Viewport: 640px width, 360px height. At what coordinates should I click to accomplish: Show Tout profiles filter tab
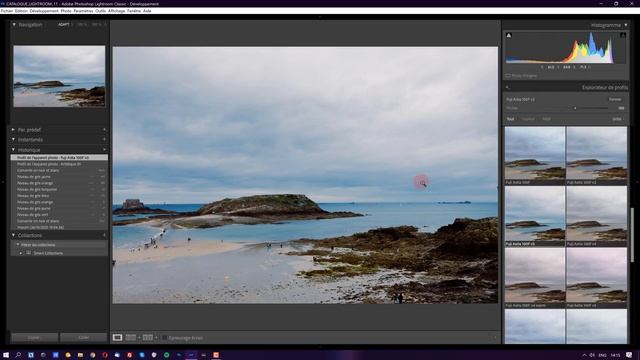point(510,119)
